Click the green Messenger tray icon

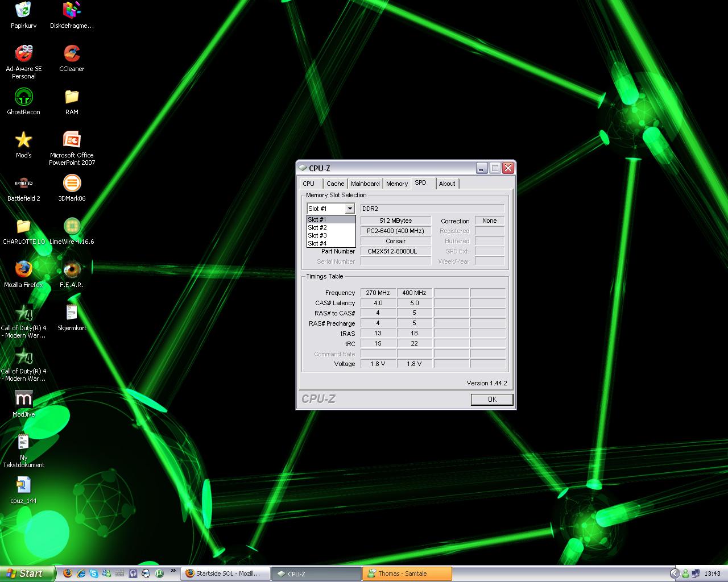point(685,574)
